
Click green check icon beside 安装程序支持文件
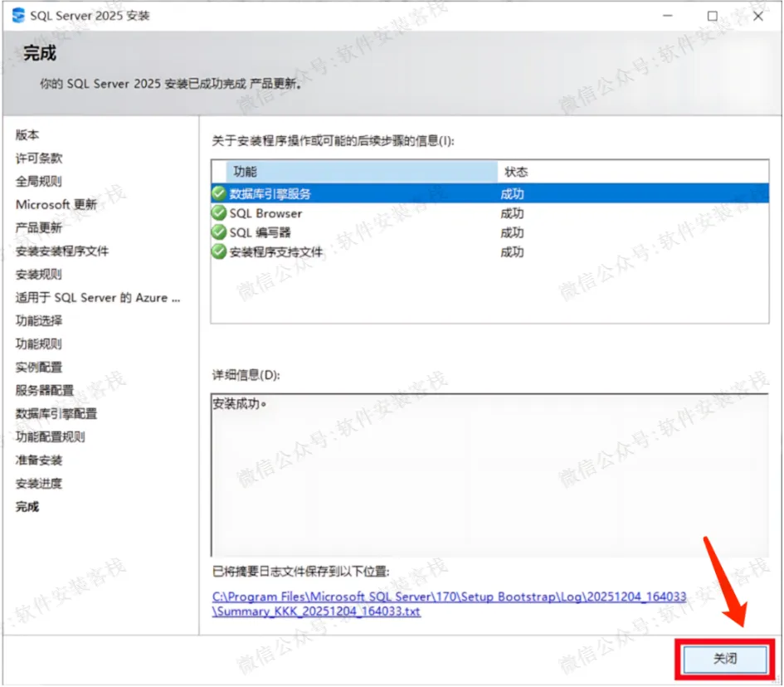click(219, 251)
